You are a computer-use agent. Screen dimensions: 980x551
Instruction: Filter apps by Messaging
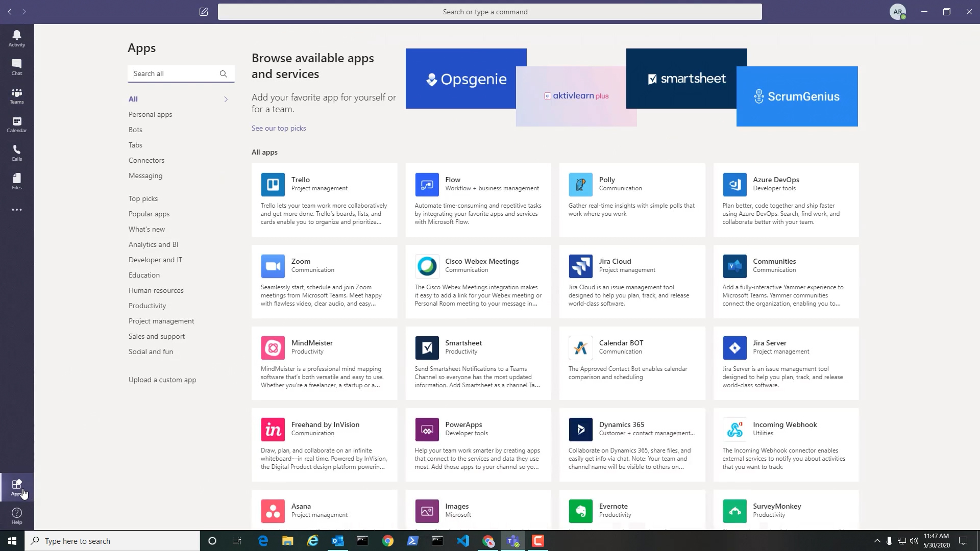pyautogui.click(x=145, y=176)
